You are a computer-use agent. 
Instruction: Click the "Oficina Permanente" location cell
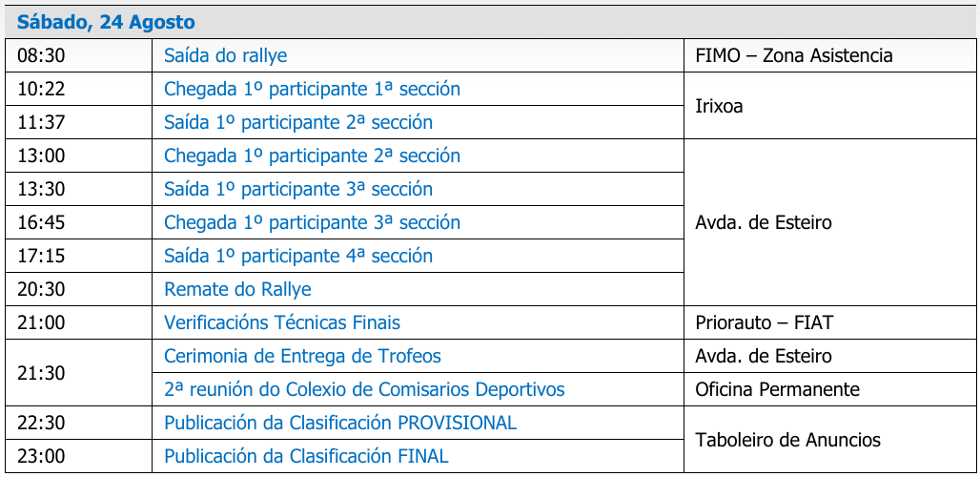pos(777,390)
